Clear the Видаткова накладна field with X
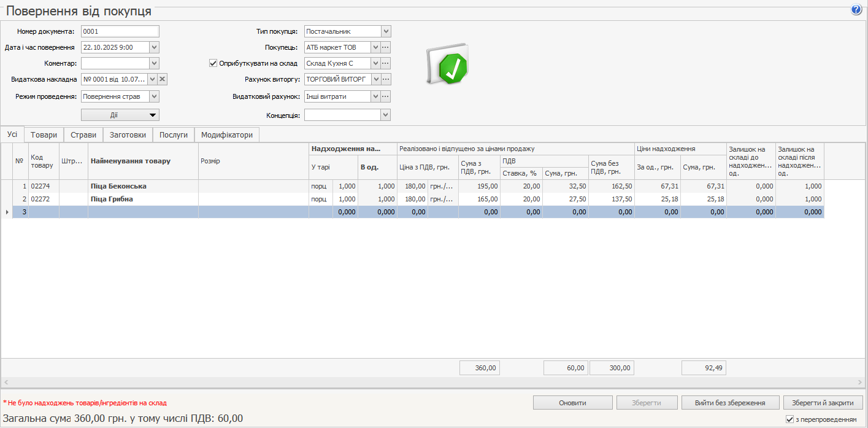 tap(163, 79)
